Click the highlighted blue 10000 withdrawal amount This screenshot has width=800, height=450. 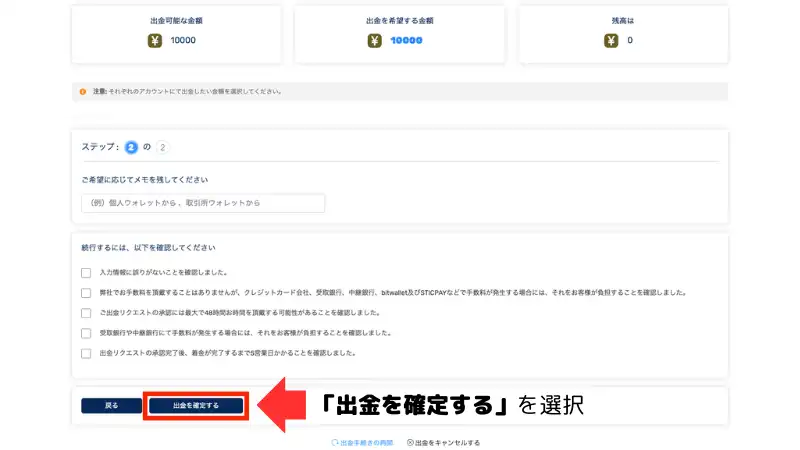406,41
